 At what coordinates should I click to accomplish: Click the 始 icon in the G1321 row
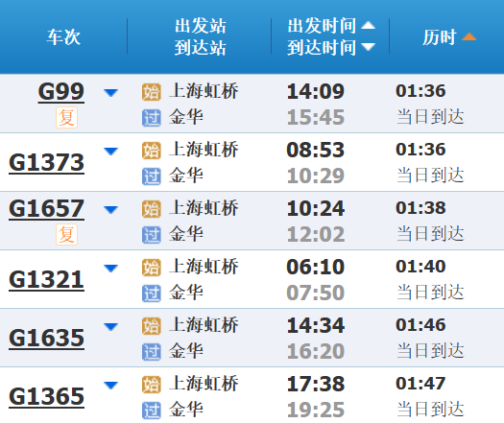[152, 268]
